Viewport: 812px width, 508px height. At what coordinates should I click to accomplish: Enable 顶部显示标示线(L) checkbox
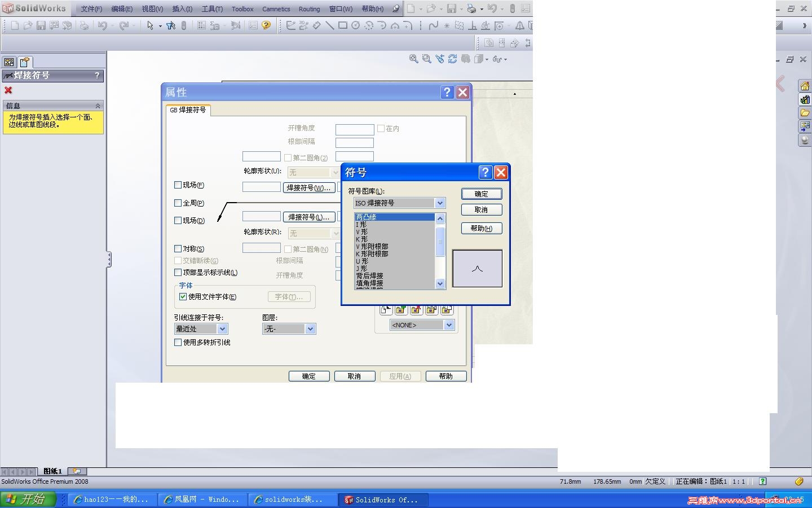[178, 273]
